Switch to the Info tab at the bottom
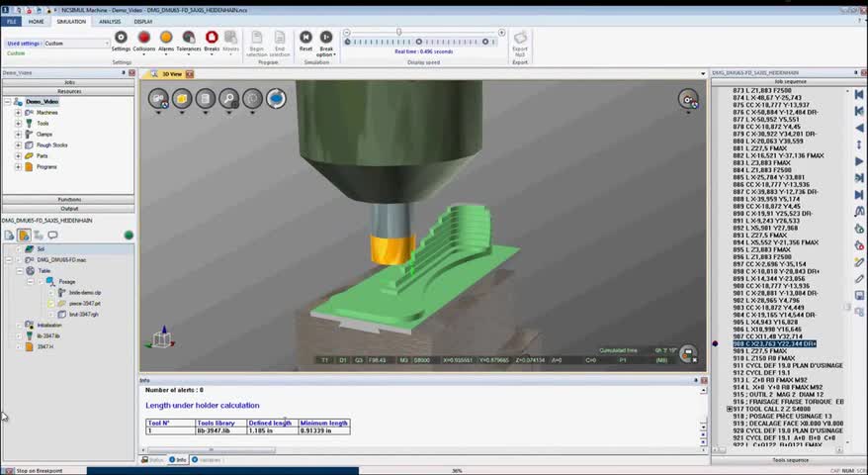The image size is (868, 475). (177, 460)
